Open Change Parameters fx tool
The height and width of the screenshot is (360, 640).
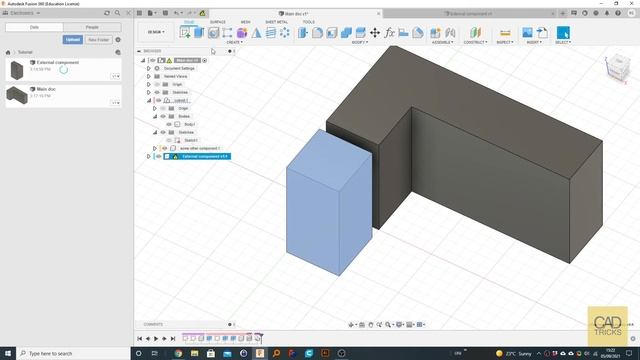(x=389, y=33)
